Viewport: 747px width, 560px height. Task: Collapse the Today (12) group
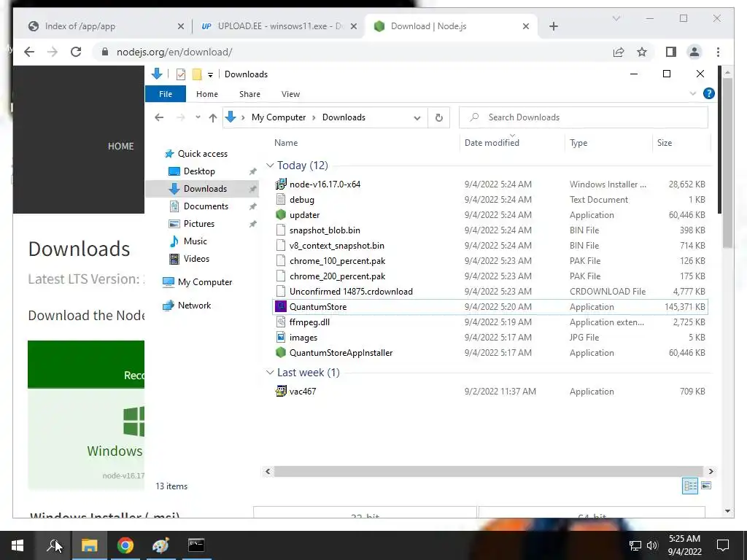[x=270, y=166]
